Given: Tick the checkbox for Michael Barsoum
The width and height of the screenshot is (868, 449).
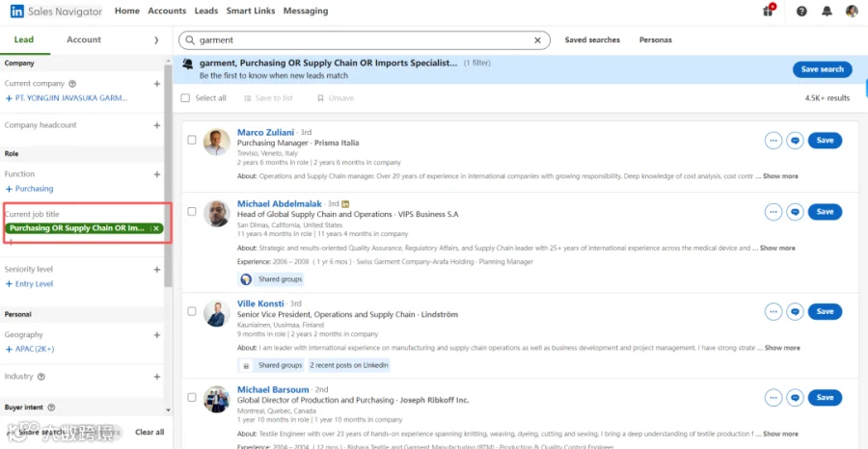Looking at the screenshot, I should click(x=192, y=397).
